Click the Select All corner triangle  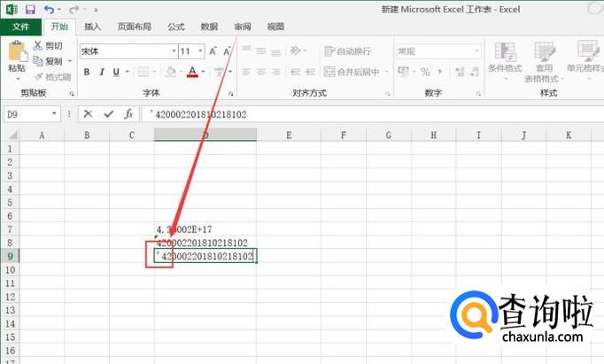[x=12, y=135]
